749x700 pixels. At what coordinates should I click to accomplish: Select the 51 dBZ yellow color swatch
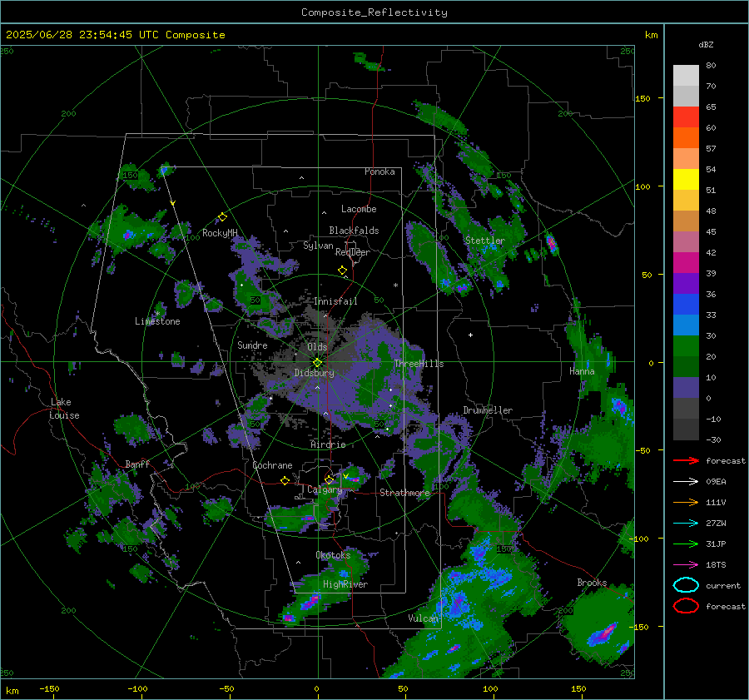tap(686, 179)
